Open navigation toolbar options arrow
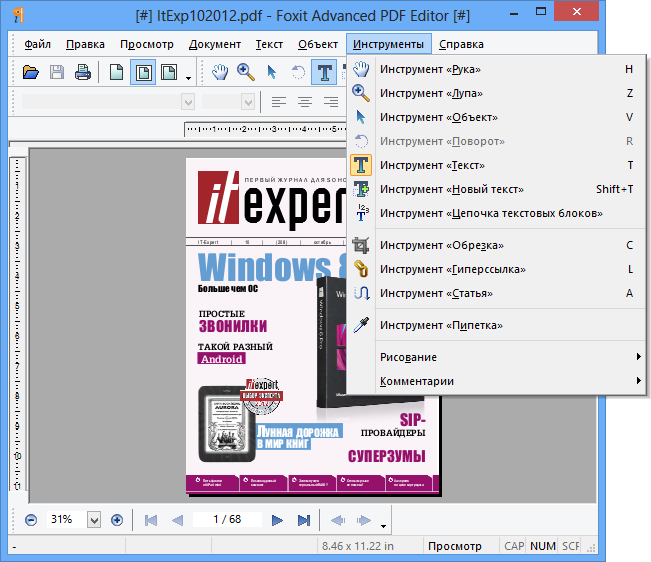The image size is (651, 562). [x=384, y=526]
